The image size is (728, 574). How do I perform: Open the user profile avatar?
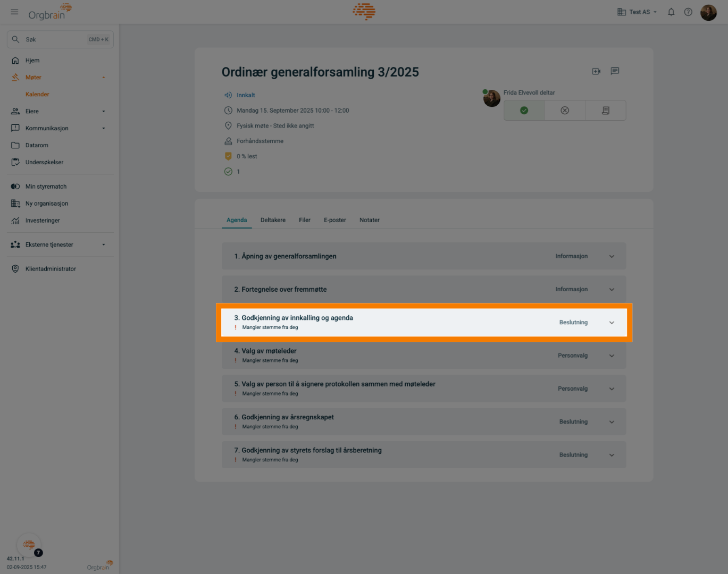coord(708,12)
